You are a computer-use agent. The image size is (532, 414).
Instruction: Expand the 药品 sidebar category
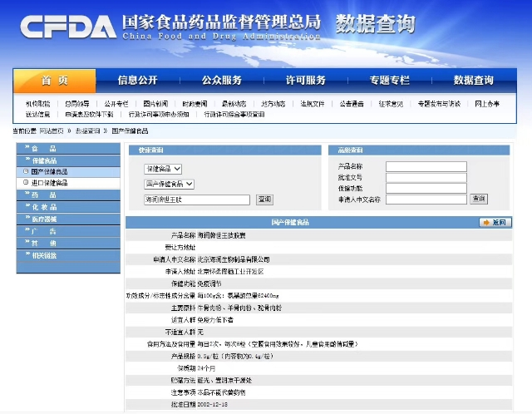(68, 195)
